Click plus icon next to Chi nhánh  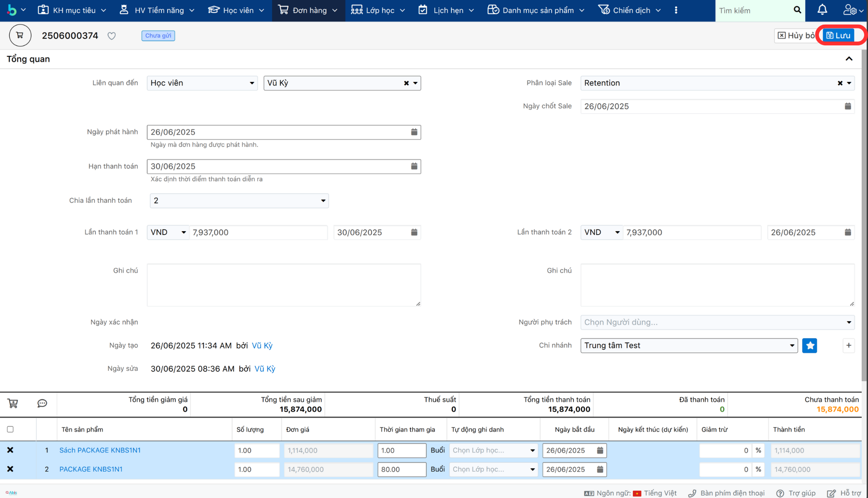tap(849, 346)
